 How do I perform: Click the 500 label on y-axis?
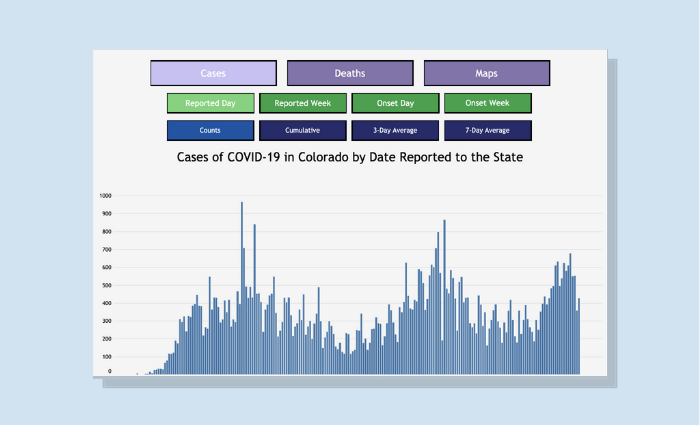point(105,285)
